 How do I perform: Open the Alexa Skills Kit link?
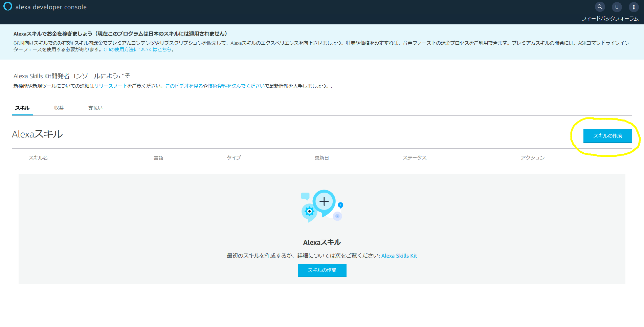click(399, 256)
